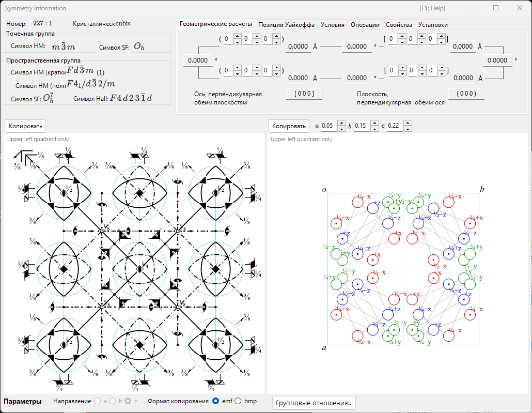Increase the a coordinate spinner value
The image size is (532, 413).
point(341,124)
